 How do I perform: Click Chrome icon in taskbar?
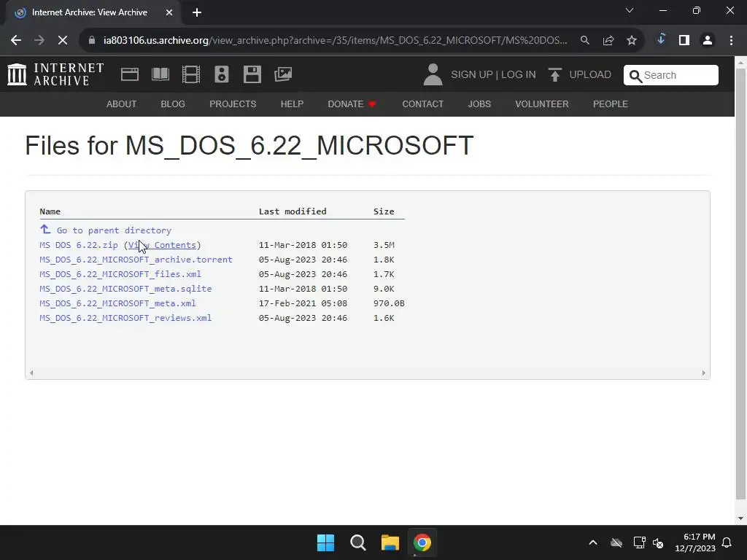(x=422, y=542)
